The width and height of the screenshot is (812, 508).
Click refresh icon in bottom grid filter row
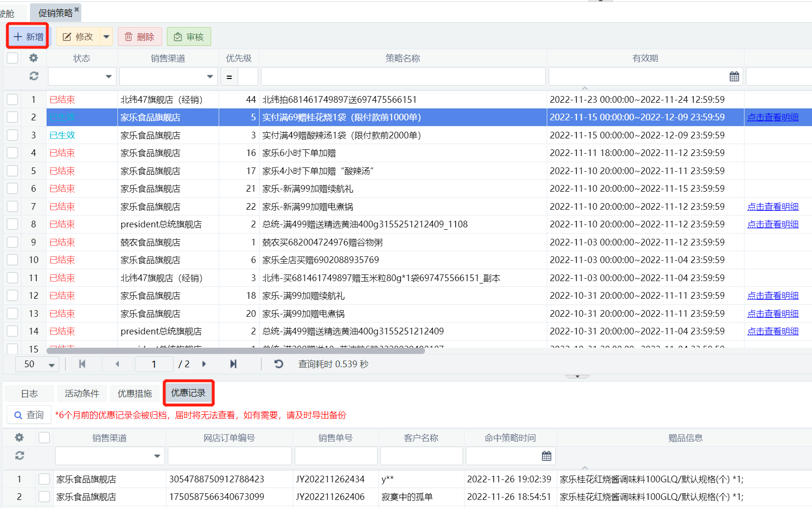(x=19, y=455)
